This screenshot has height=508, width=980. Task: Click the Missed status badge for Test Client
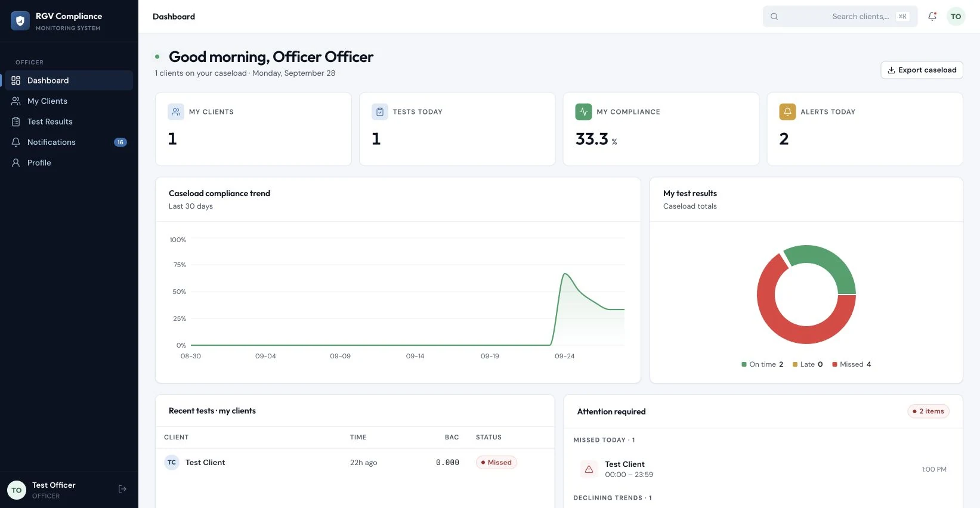click(x=496, y=463)
